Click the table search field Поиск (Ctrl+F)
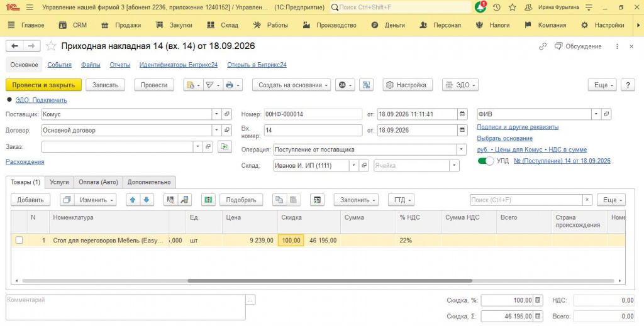 (x=526, y=200)
